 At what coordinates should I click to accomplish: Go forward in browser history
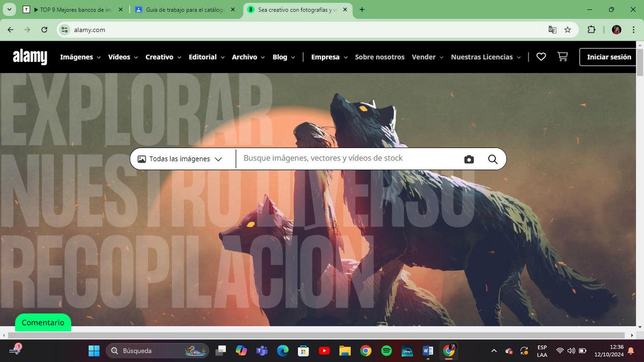click(x=27, y=30)
